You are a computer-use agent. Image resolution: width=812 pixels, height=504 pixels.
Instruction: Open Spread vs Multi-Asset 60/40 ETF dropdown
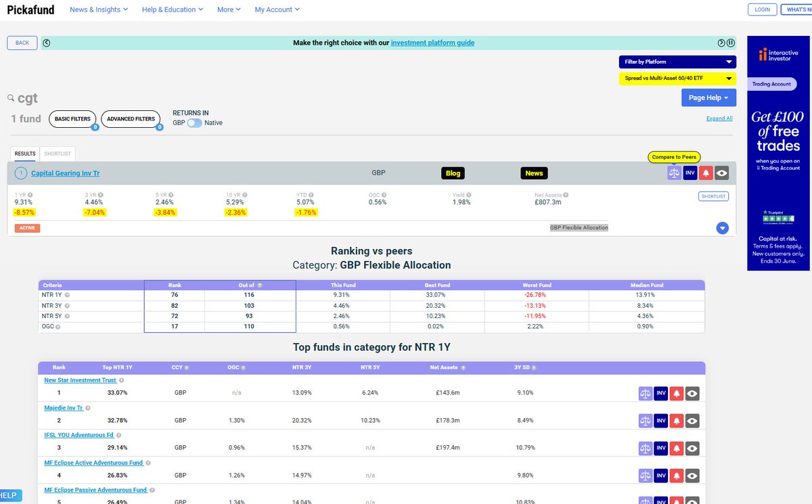[677, 78]
